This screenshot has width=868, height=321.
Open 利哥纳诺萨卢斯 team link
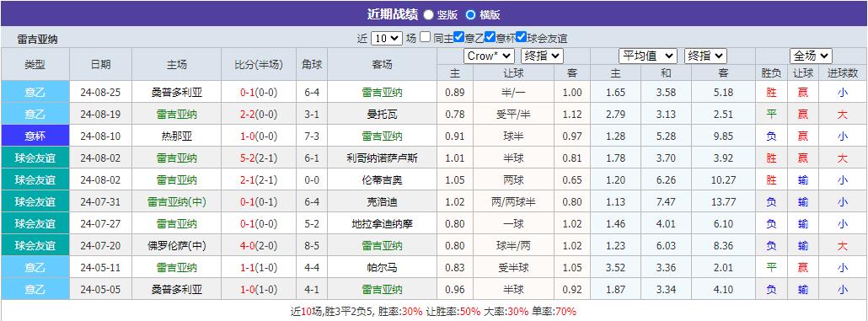pos(382,158)
